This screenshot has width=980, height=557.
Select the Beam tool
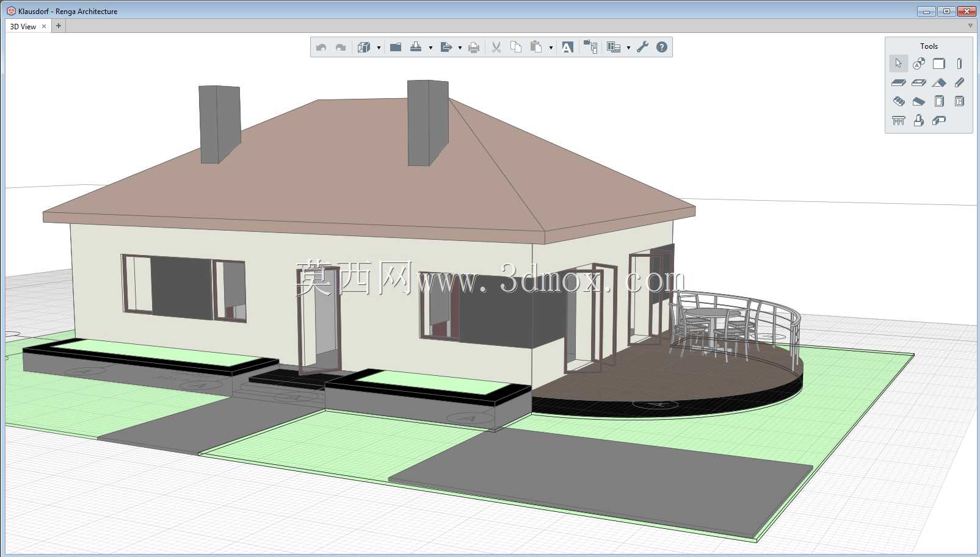coord(959,82)
